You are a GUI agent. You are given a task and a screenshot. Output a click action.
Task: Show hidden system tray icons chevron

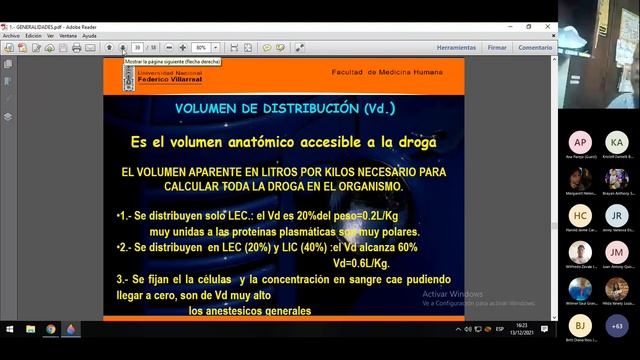[x=458, y=329]
